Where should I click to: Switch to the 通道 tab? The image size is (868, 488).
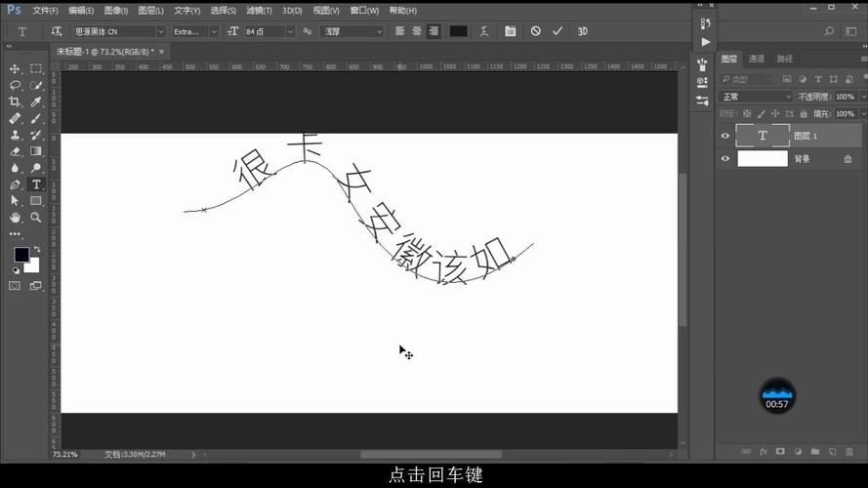tap(757, 59)
